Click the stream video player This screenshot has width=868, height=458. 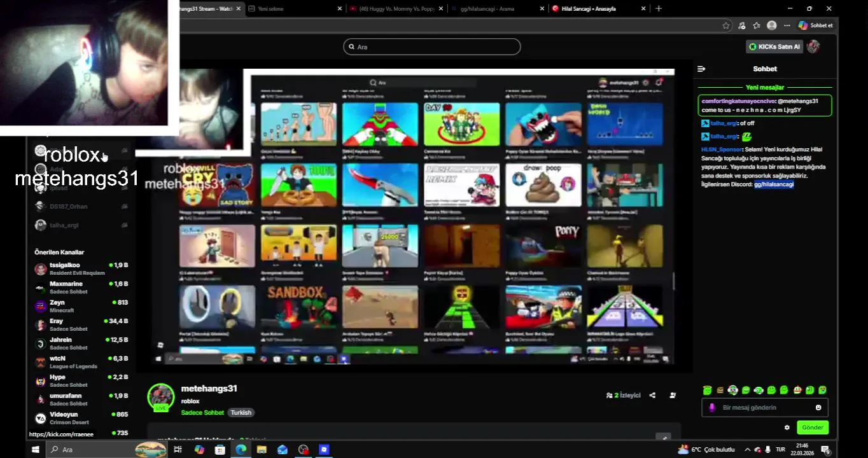pyautogui.click(x=414, y=216)
